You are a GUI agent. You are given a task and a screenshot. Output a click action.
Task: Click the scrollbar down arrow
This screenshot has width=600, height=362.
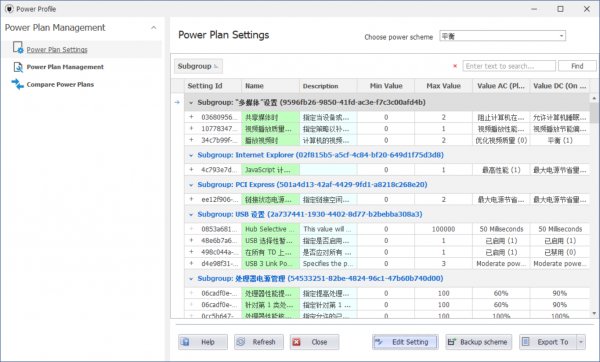tap(594, 313)
